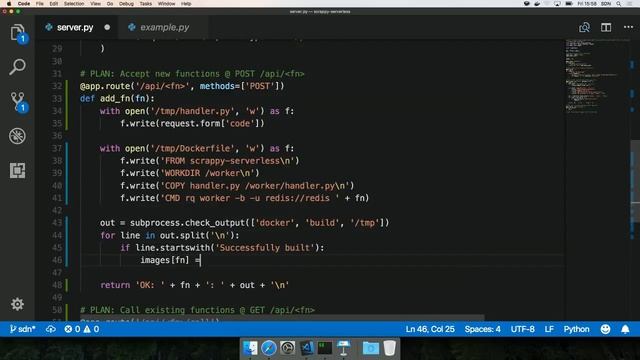This screenshot has width=640, height=360.
Task: Click the 'images[fn] =' code line
Action: (x=171, y=260)
